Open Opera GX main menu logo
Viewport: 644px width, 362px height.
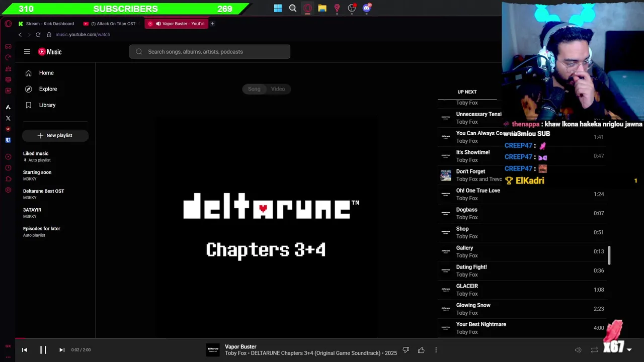tap(8, 24)
